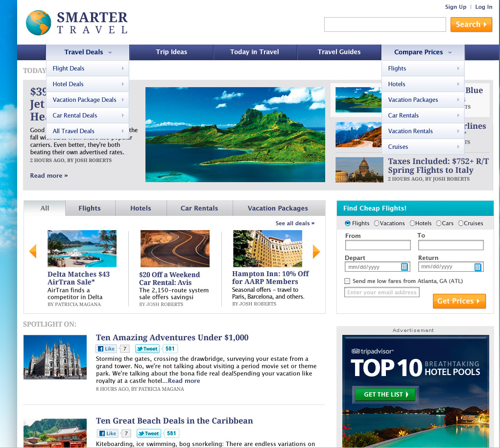Image resolution: width=500 pixels, height=448 pixels.
Task: Click the GET THE LIST ad button
Action: (385, 395)
